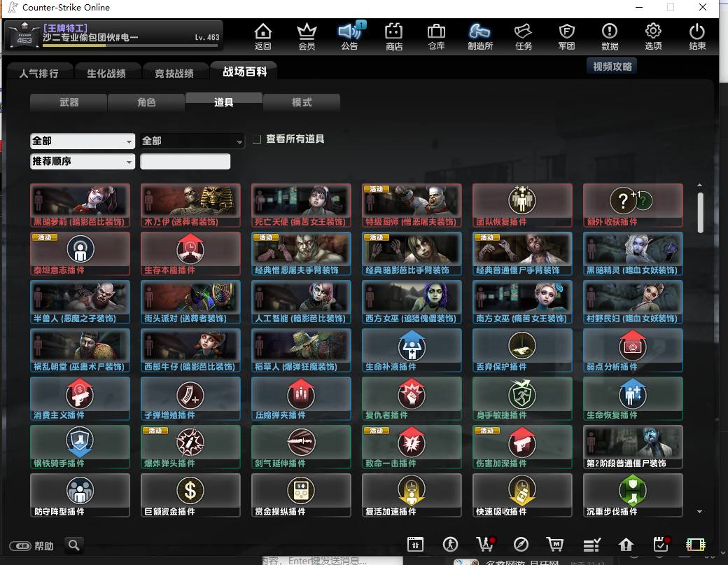728x565 pixels.
Task: Open the checklist icon in the bottom bar
Action: 591,544
